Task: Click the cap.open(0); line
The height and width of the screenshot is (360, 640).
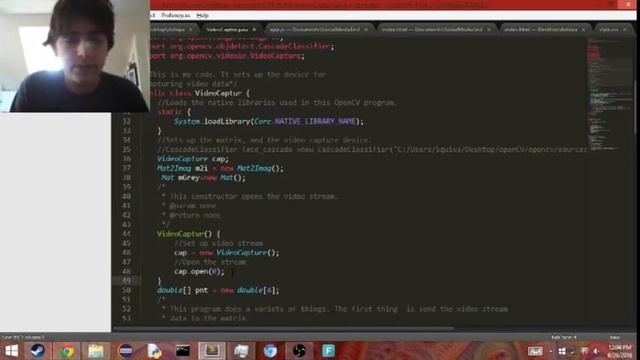Action: click(x=199, y=271)
